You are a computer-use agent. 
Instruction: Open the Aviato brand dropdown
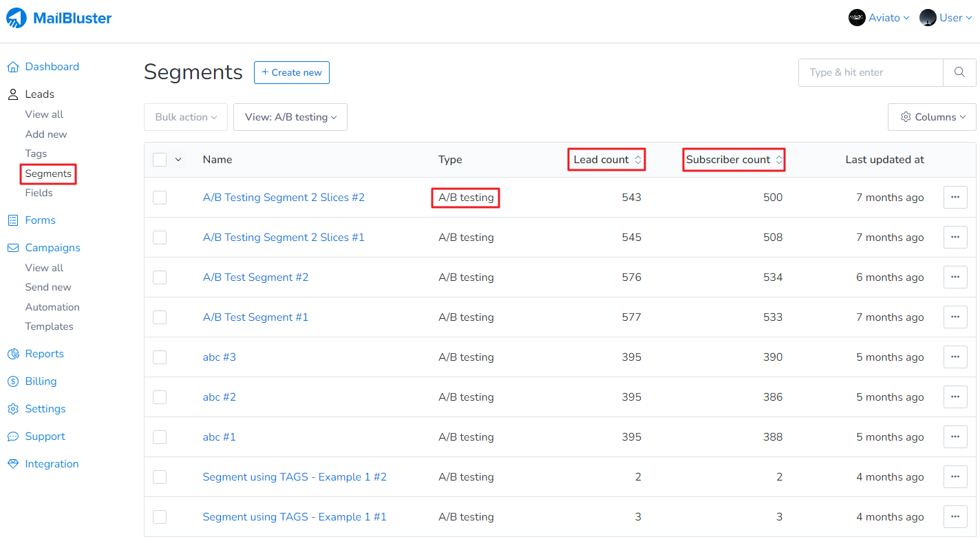[x=879, y=18]
